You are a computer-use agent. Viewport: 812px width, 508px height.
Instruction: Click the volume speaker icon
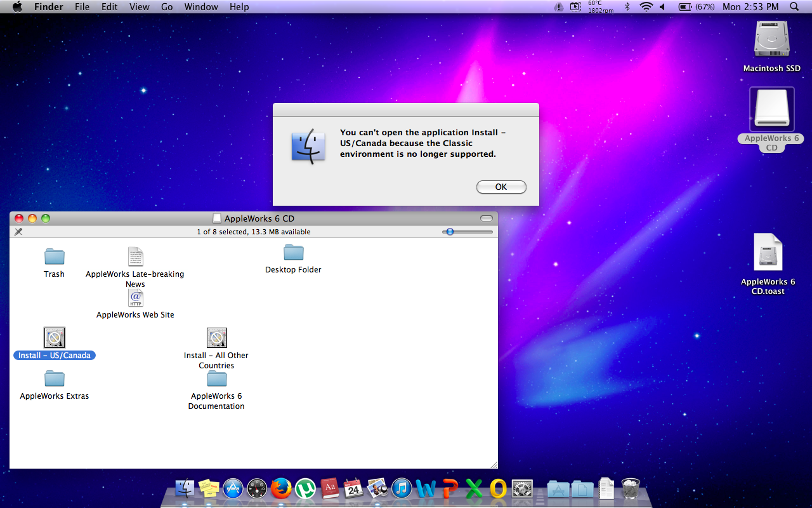point(664,7)
